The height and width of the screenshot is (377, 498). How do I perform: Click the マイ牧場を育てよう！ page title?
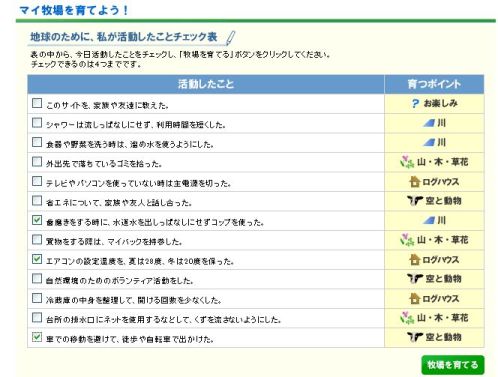tap(74, 10)
